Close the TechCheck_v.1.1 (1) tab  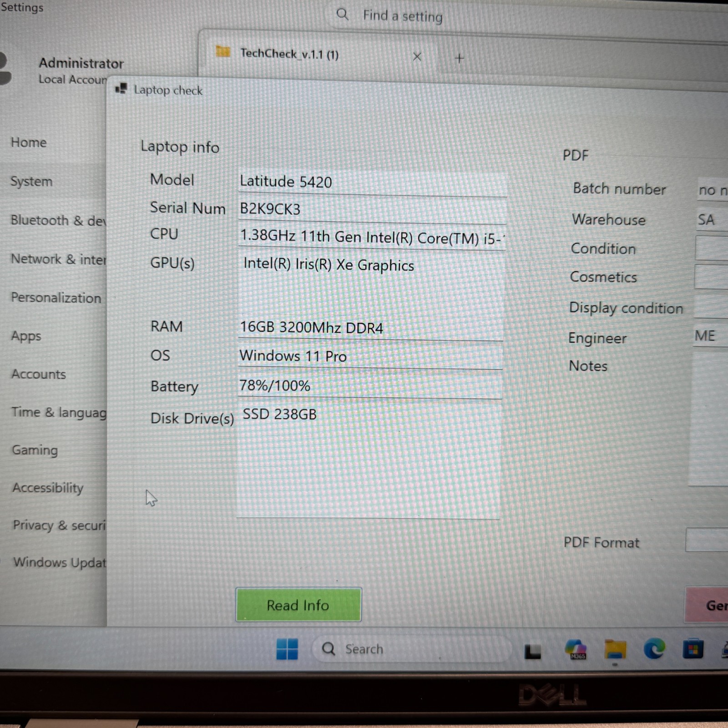pos(417,57)
